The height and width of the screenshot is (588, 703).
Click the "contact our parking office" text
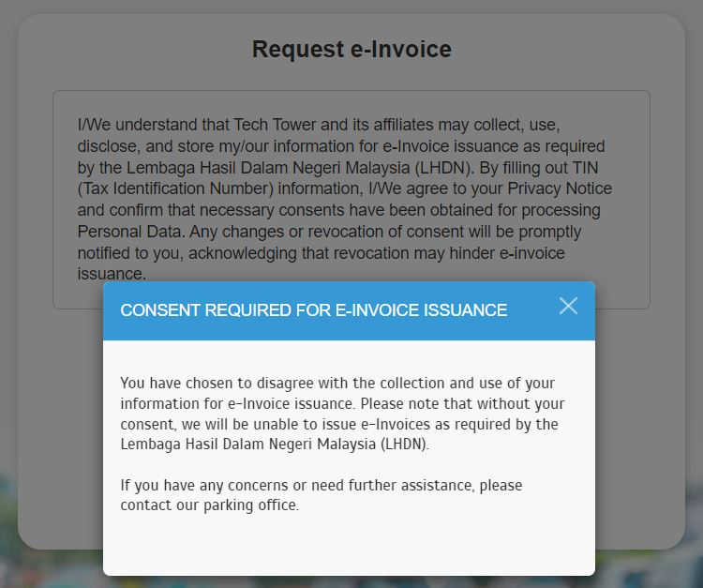[209, 505]
